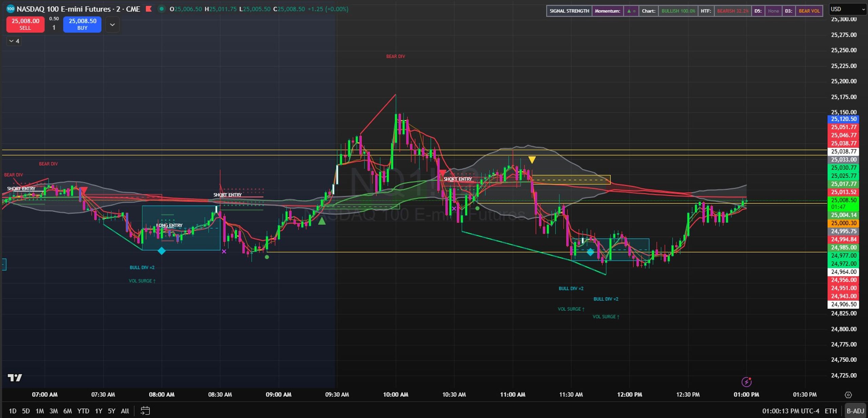Select the cyan diamond marker near 08:00 AM
The image size is (868, 418).
pyautogui.click(x=162, y=251)
